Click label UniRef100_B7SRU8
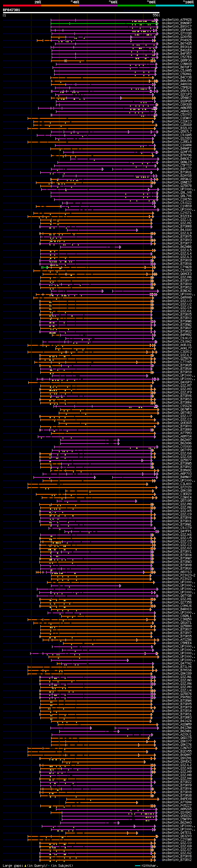This screenshot has height=868, width=197. pyautogui.click(x=177, y=795)
